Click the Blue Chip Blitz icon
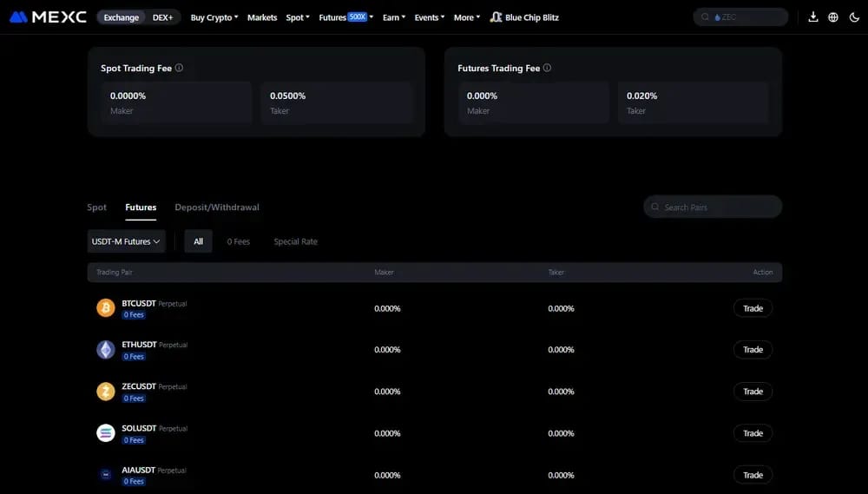868x494 pixels. pyautogui.click(x=496, y=17)
